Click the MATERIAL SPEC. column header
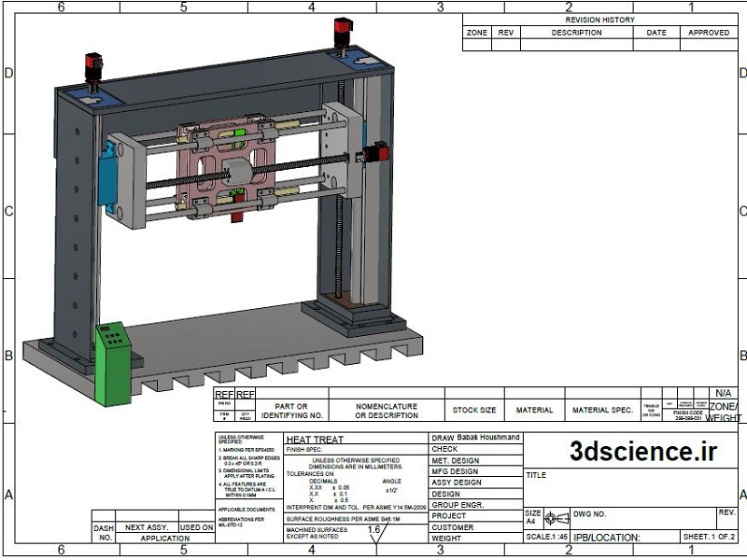 [602, 411]
